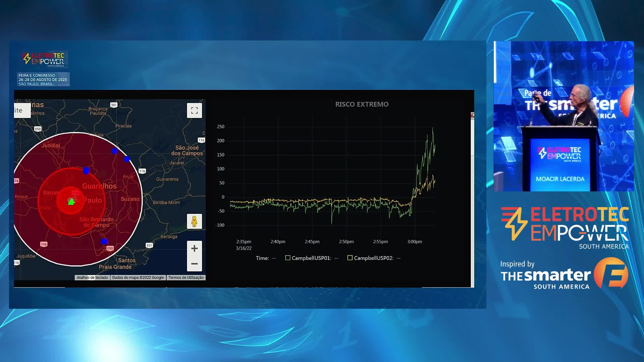Close the chart panel with the red X

[473, 115]
